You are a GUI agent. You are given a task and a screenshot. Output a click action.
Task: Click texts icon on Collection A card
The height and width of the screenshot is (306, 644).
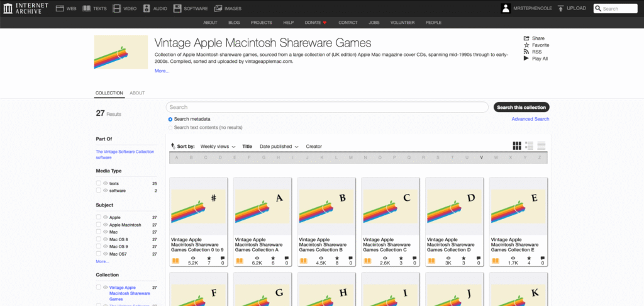pyautogui.click(x=240, y=261)
